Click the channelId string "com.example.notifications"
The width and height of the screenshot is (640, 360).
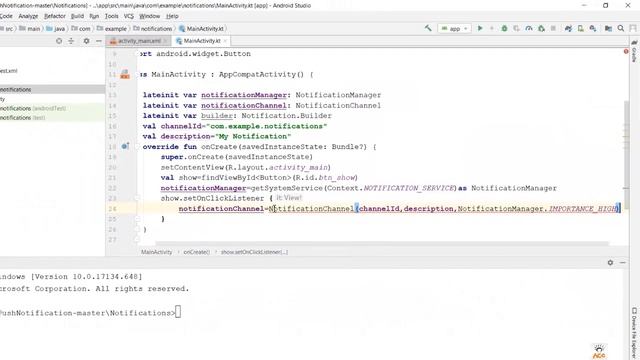click(x=267, y=126)
